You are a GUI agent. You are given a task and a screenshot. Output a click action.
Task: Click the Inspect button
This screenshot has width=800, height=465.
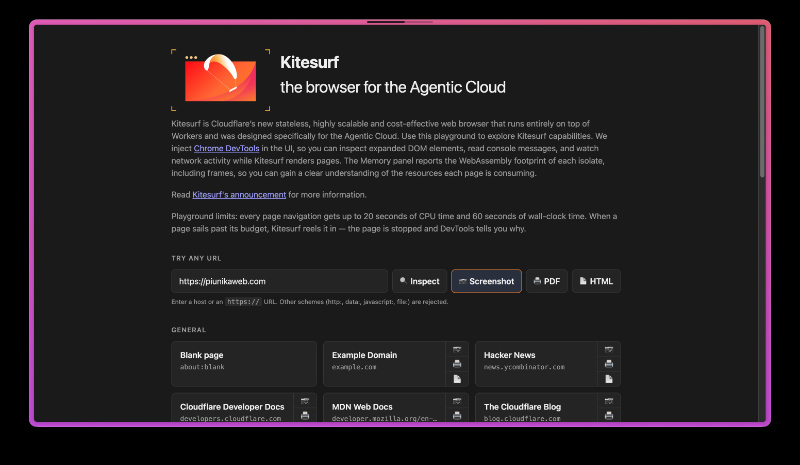click(419, 281)
